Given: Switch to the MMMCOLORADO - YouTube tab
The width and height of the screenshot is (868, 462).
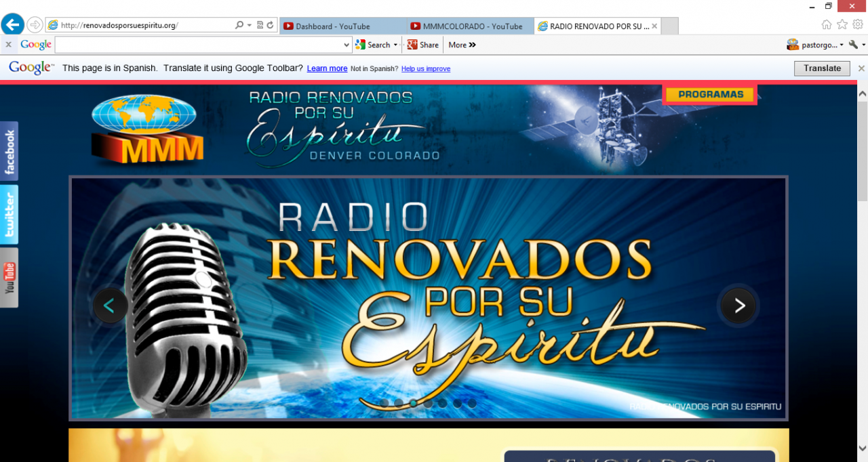Looking at the screenshot, I should (x=470, y=26).
